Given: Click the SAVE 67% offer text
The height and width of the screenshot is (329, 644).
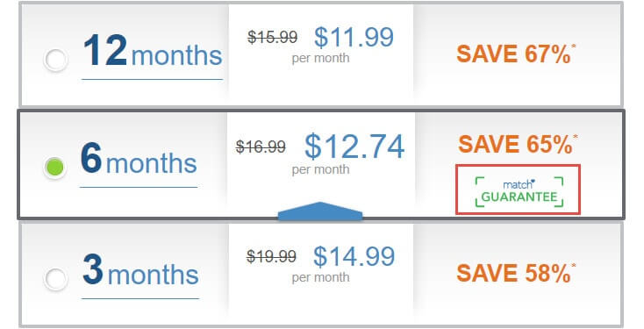Looking at the screenshot, I should click(x=513, y=54).
